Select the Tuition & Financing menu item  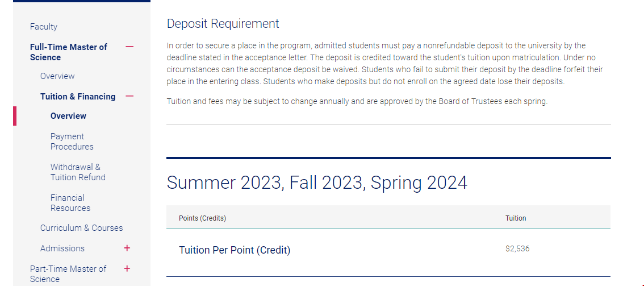[78, 97]
